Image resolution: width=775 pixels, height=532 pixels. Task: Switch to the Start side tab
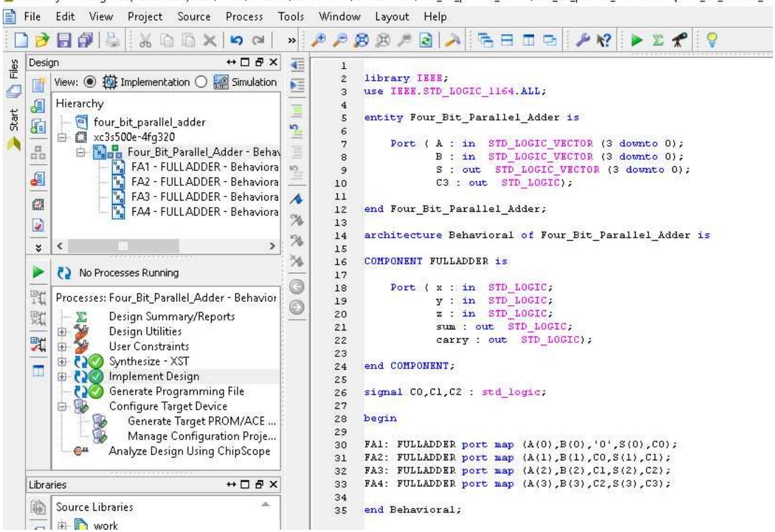point(13,130)
